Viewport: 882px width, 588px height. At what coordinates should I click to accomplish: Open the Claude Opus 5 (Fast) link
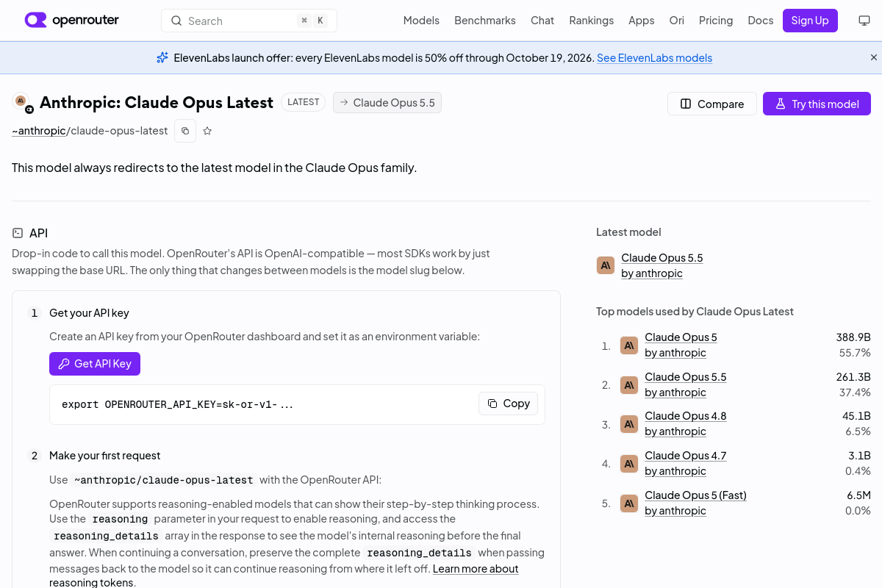tap(695, 495)
